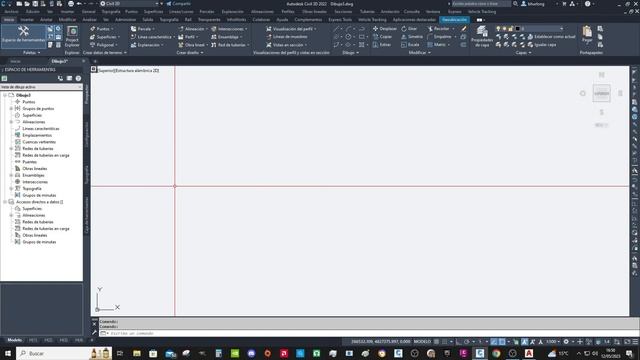Open the Anotar ribbon tab
The image size is (640, 360).
(x=46, y=20)
